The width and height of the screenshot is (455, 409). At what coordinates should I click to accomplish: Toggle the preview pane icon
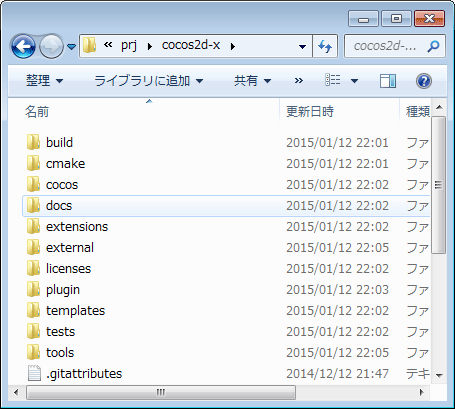(x=388, y=81)
